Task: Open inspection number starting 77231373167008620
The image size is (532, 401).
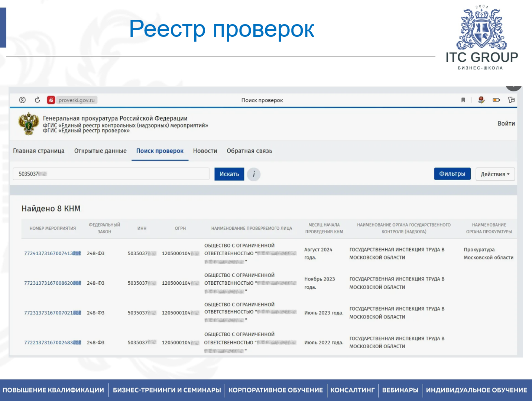Action: [x=52, y=283]
